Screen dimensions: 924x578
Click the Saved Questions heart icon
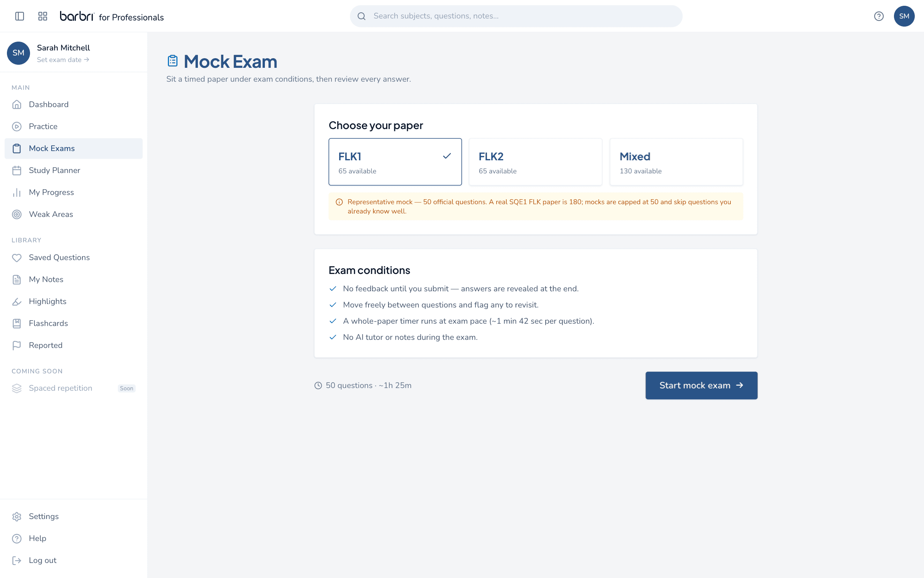click(17, 257)
